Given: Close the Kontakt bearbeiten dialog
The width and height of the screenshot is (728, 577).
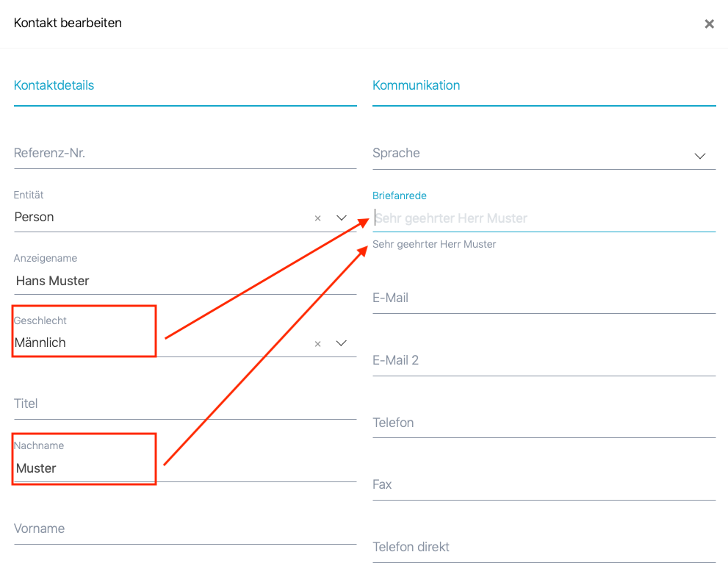Looking at the screenshot, I should coord(709,24).
